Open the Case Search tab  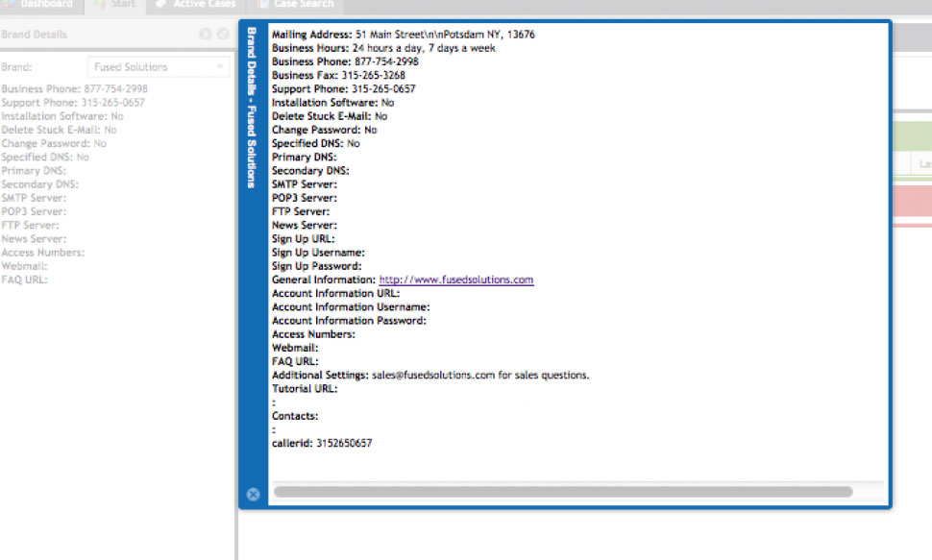point(297,4)
